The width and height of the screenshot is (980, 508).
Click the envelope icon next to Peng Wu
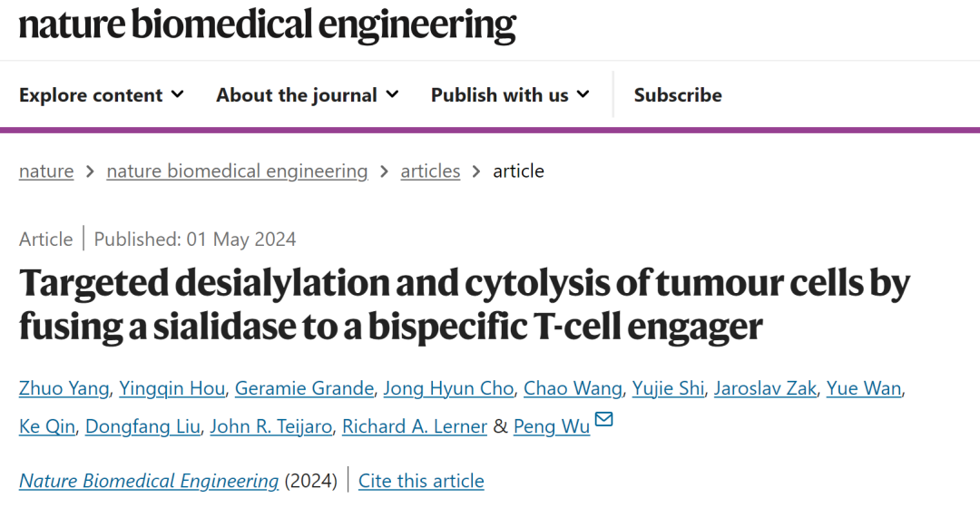[x=604, y=420]
